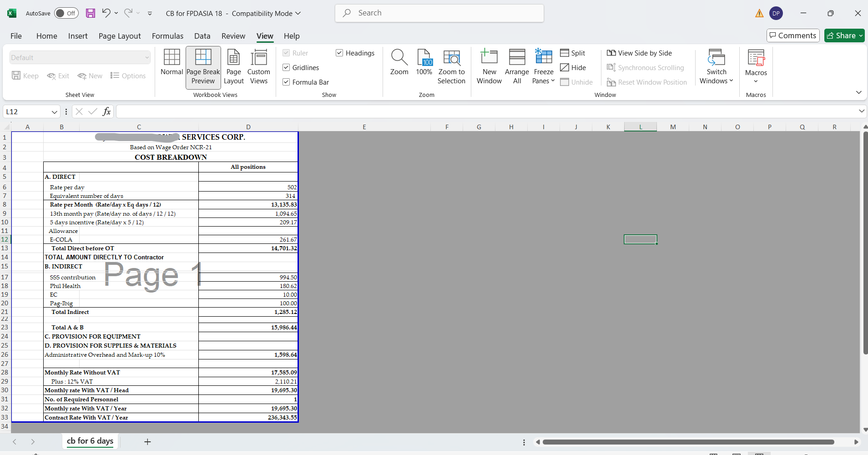Image resolution: width=868 pixels, height=455 pixels.
Task: Open the Formulas tab
Action: pyautogui.click(x=167, y=36)
